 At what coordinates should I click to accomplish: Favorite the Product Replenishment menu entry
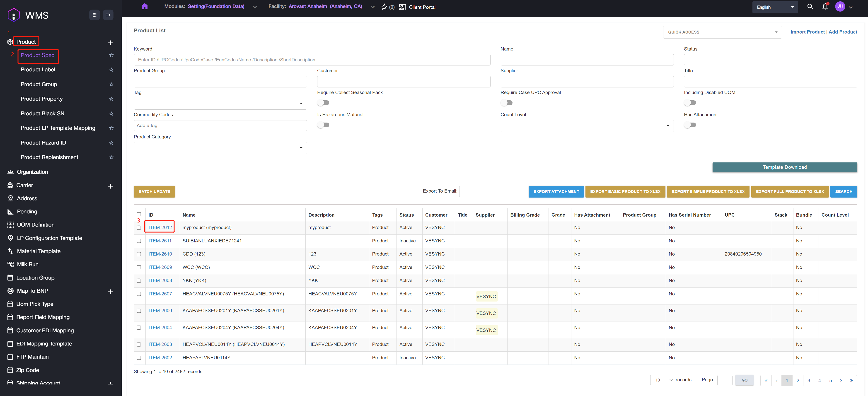point(111,157)
